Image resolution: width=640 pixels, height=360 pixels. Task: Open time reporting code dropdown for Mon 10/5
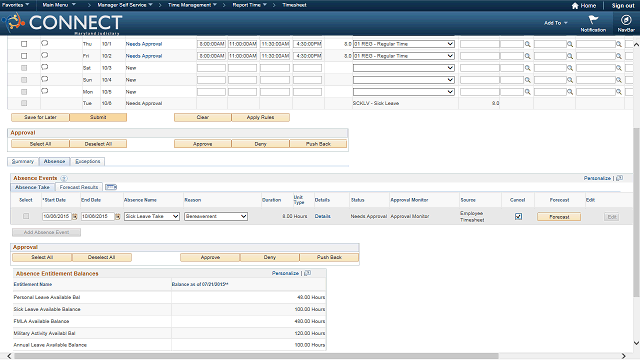404,92
